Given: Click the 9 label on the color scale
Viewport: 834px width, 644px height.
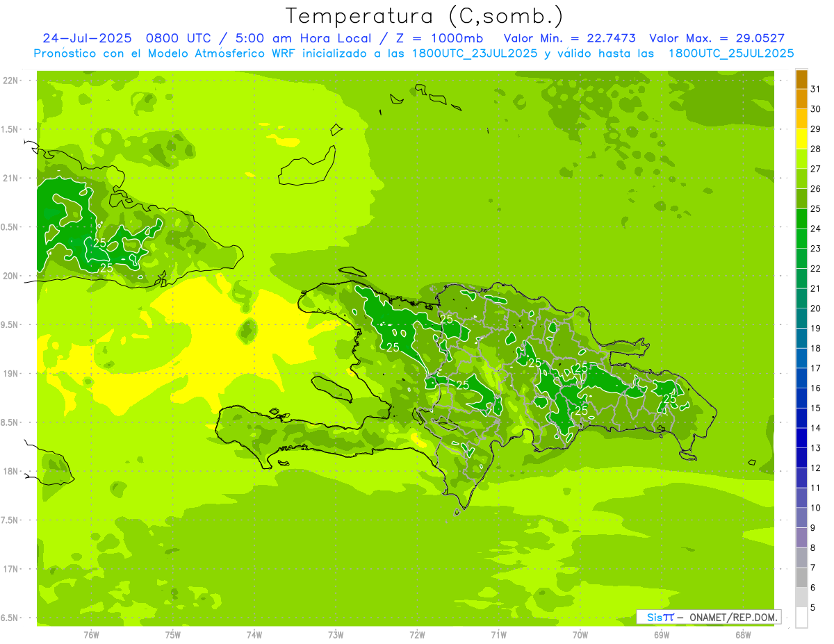Looking at the screenshot, I should click(813, 528).
